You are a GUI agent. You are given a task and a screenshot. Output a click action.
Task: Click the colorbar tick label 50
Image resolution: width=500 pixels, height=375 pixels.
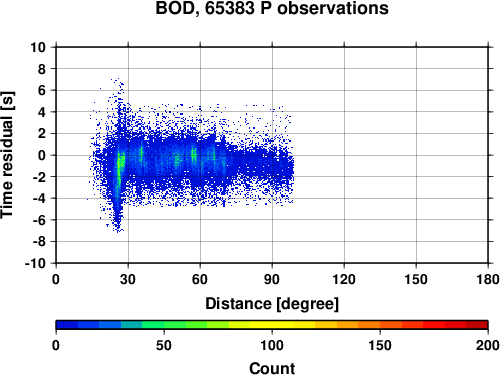coord(164,345)
